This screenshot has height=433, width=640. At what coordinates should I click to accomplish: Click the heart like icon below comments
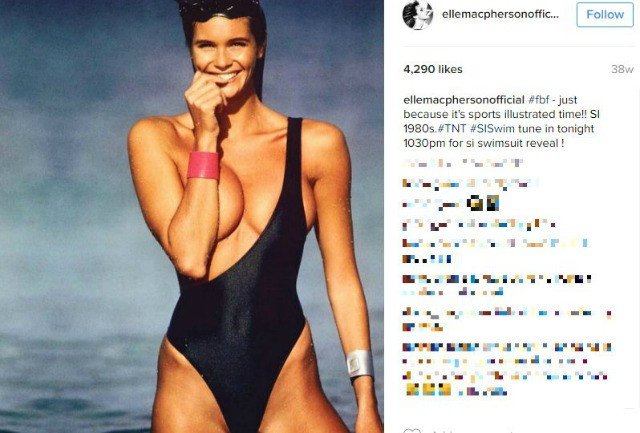pos(411,431)
